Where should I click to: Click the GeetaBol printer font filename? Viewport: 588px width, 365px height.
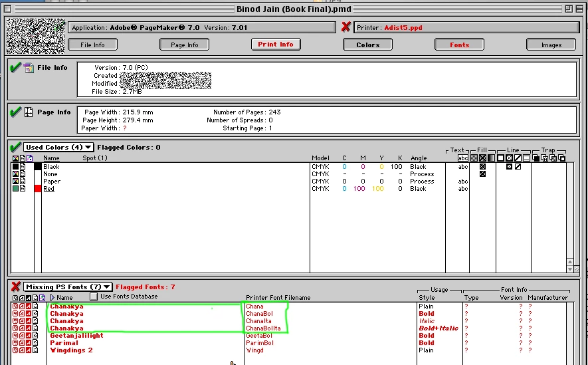coord(259,335)
